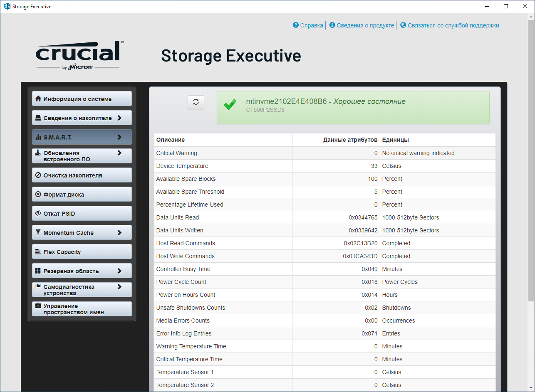Click the scrollbar up arrow at top right
535x392 pixels.
(531, 16)
